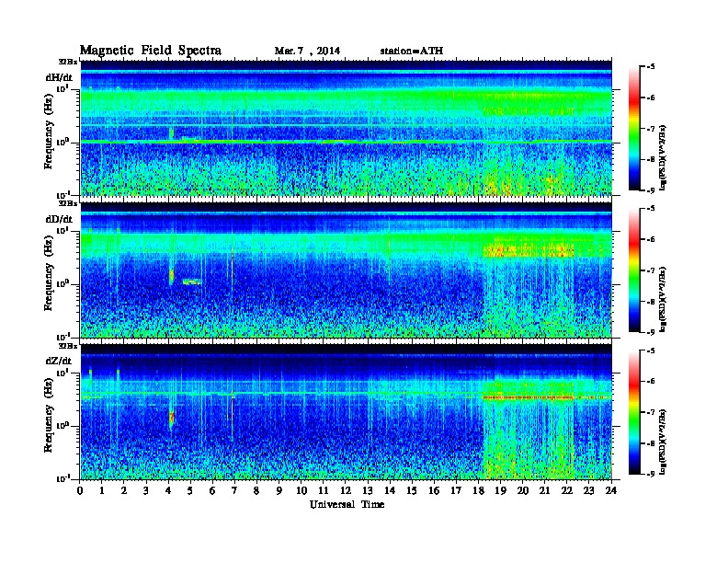Click hour 1 on the time axis
Screen dimensions: 728x563
click(102, 491)
